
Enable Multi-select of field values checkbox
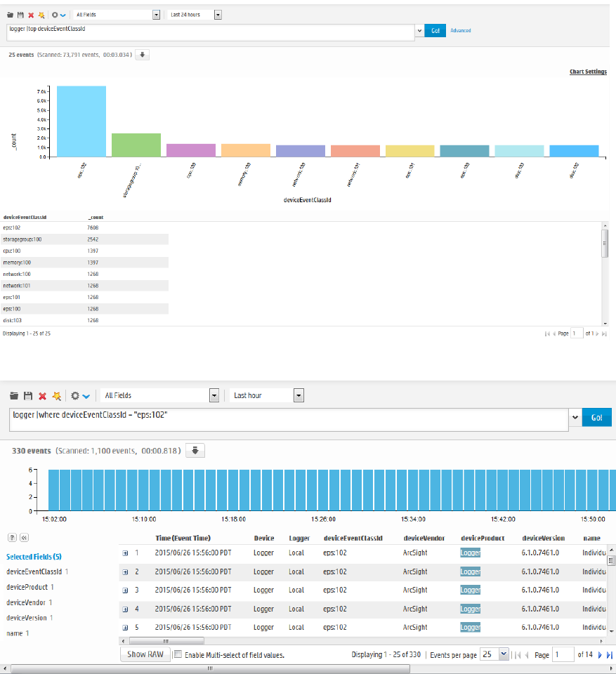(x=178, y=654)
